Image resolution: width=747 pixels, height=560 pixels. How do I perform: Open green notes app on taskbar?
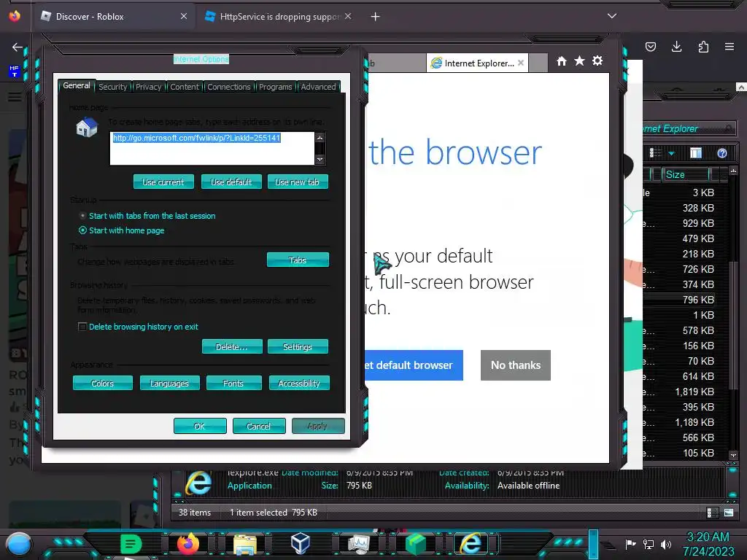pyautogui.click(x=131, y=544)
